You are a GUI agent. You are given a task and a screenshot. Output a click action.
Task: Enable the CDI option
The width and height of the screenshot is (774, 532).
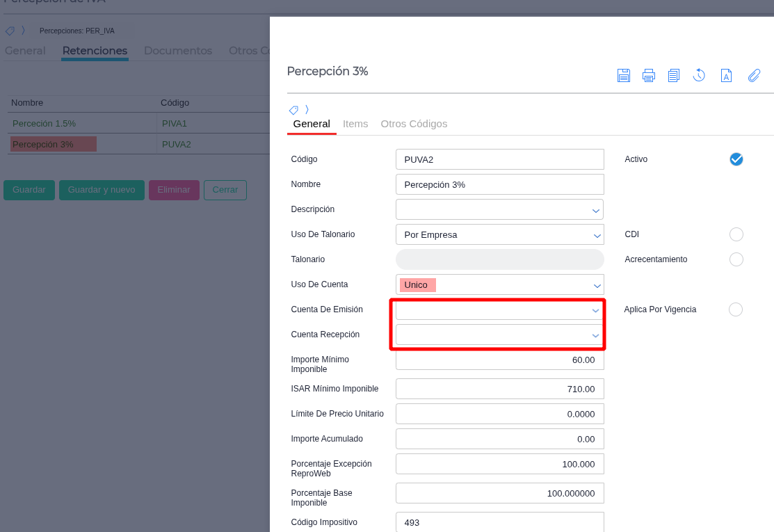tap(736, 234)
